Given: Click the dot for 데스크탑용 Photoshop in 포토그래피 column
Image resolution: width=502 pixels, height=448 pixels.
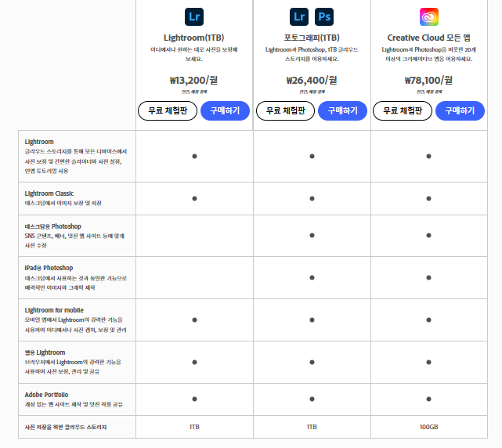Looking at the screenshot, I should click(x=312, y=236).
